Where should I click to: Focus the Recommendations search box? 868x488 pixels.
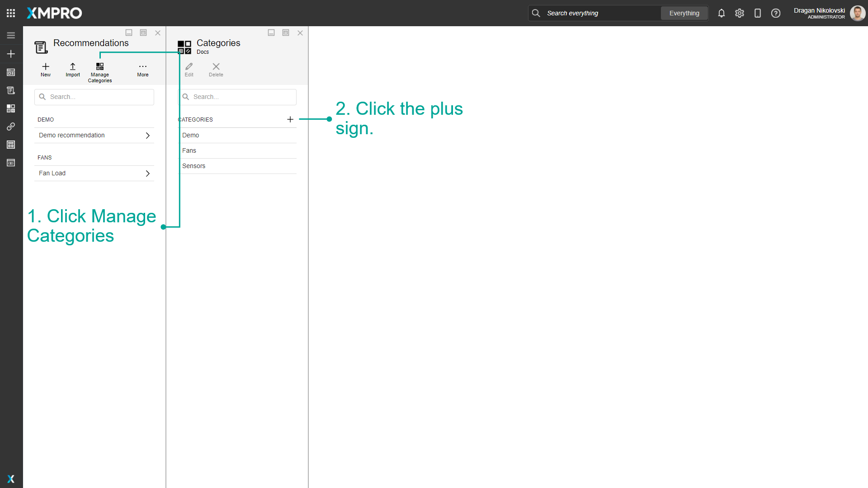pyautogui.click(x=94, y=97)
